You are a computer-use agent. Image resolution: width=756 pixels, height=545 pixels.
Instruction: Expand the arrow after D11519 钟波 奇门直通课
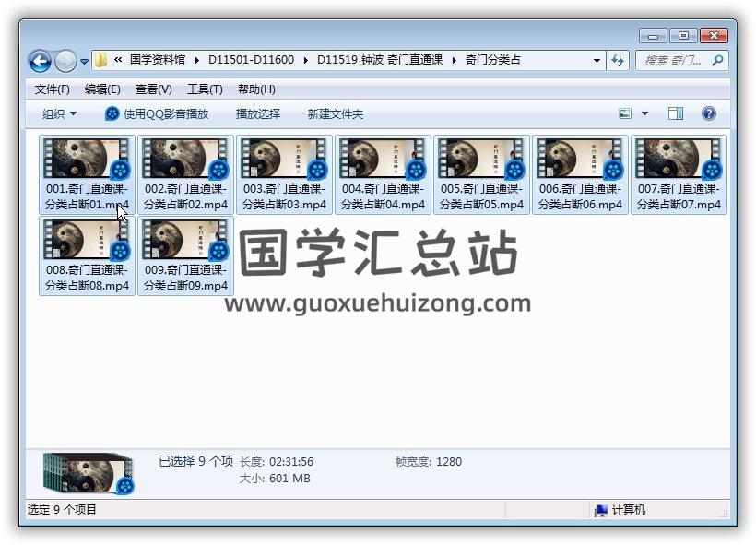point(454,60)
